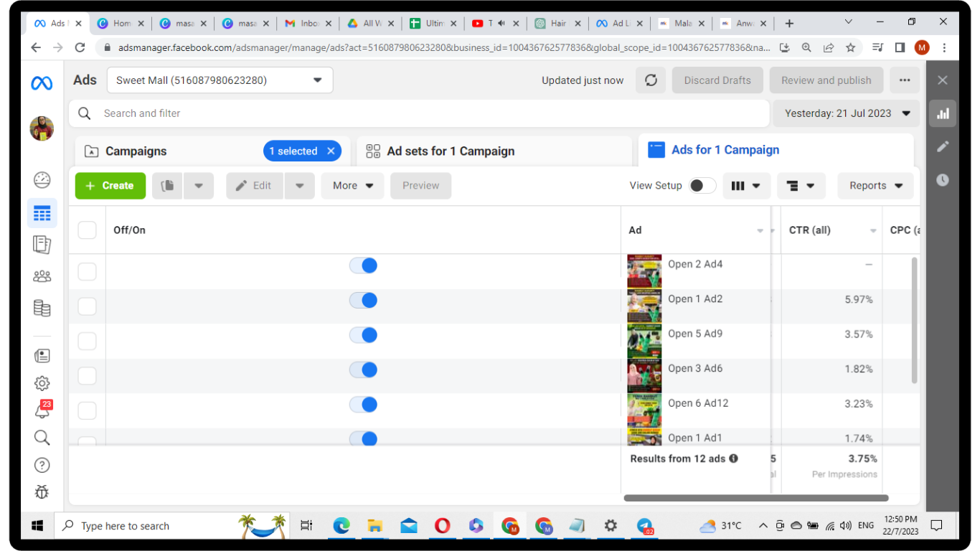Click the Duplicate ad icon button
Viewport: 980px width, 551px height.
168,185
